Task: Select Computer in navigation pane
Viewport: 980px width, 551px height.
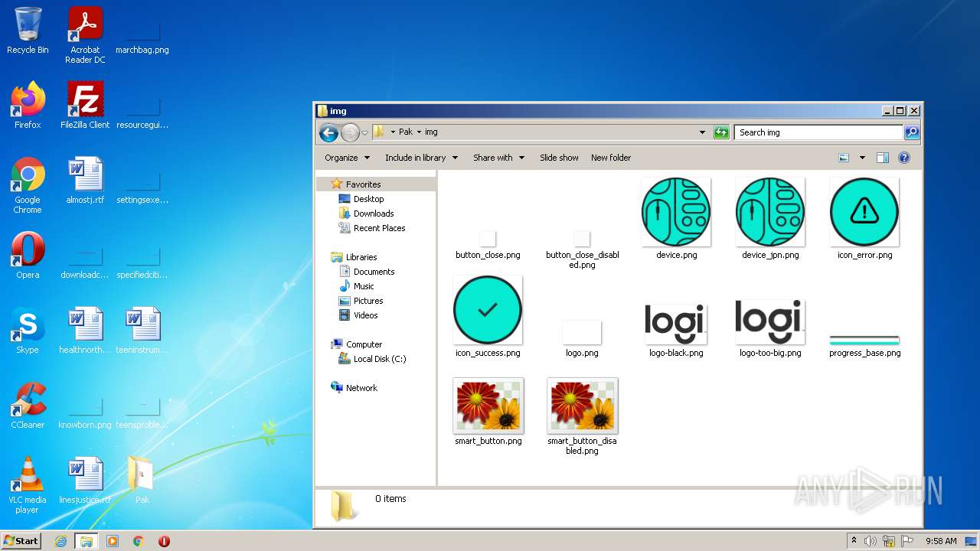Action: tap(364, 344)
